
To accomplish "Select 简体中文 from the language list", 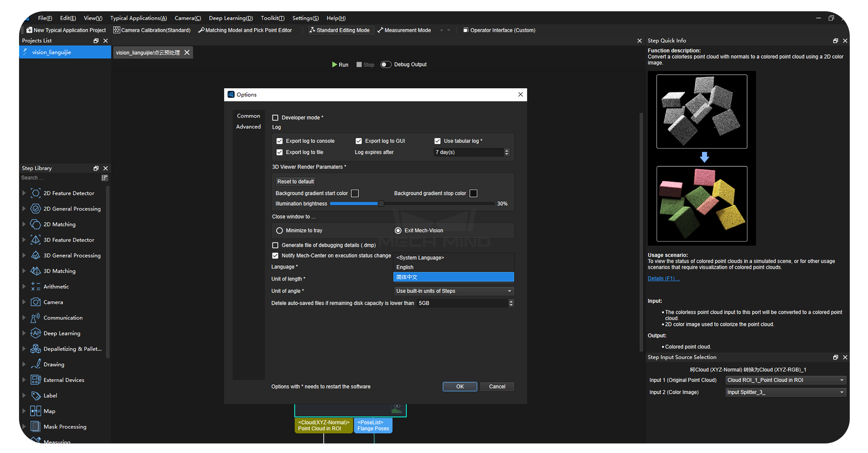I will coord(453,277).
